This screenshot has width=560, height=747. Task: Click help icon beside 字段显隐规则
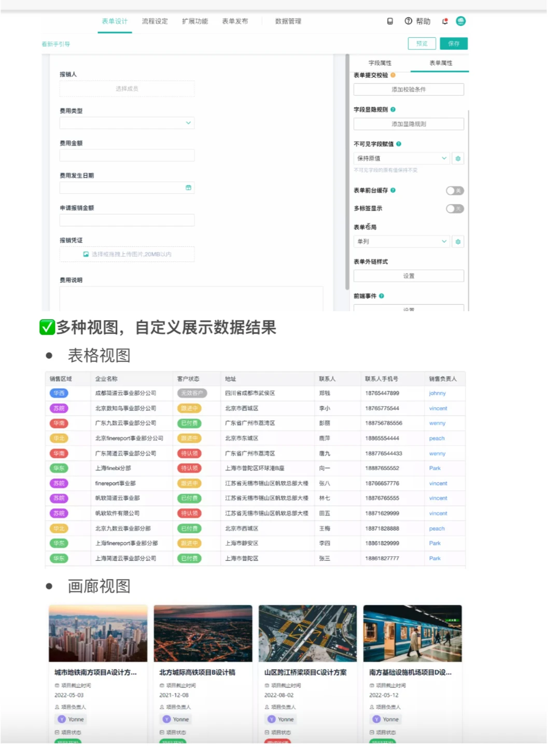pyautogui.click(x=393, y=109)
